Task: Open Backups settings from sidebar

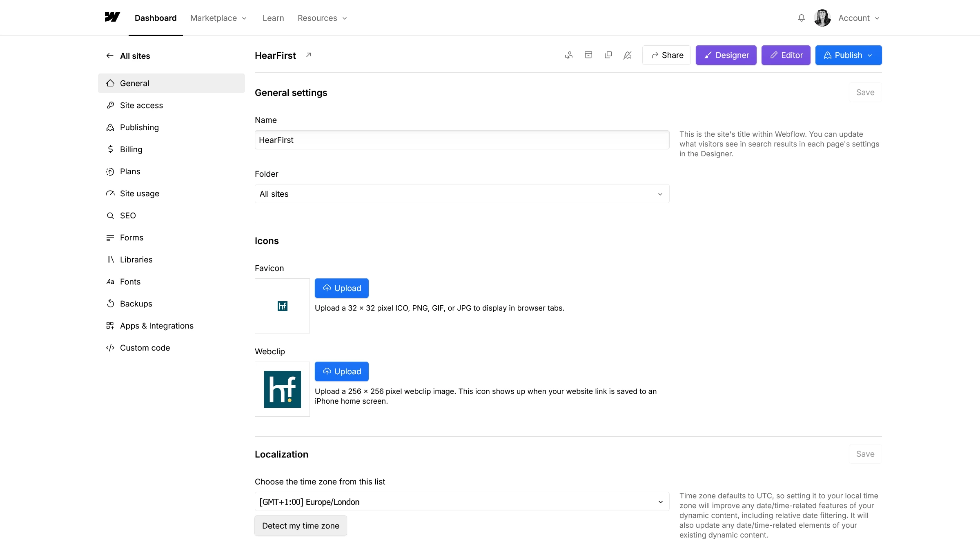Action: [x=136, y=304]
